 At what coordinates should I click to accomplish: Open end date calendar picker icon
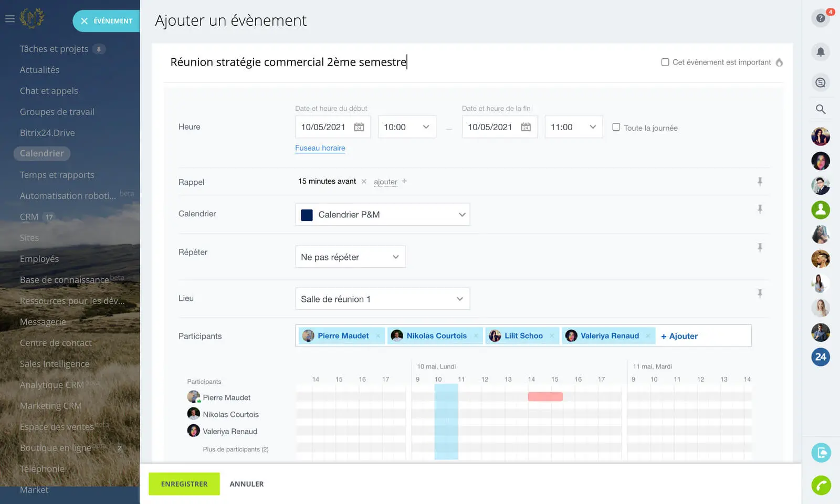pyautogui.click(x=526, y=127)
